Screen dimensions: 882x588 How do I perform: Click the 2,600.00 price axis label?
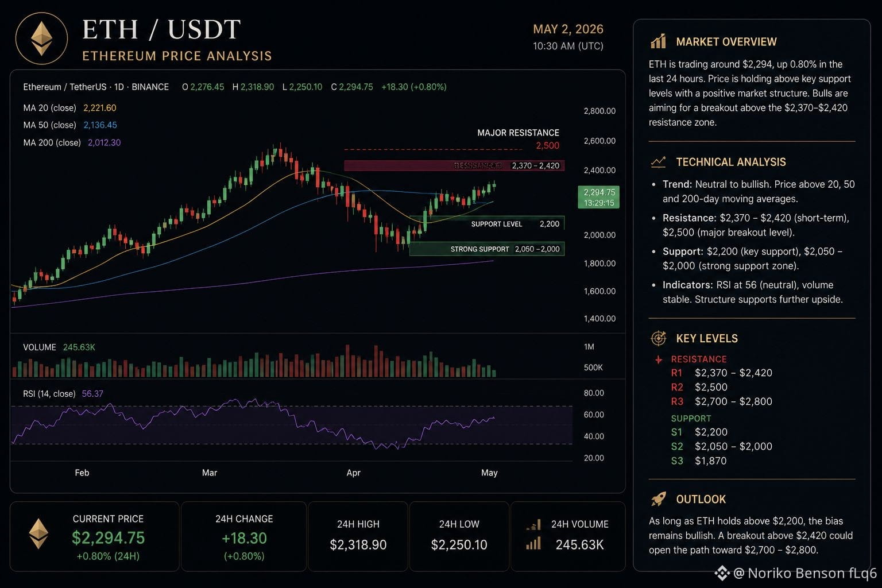(599, 141)
